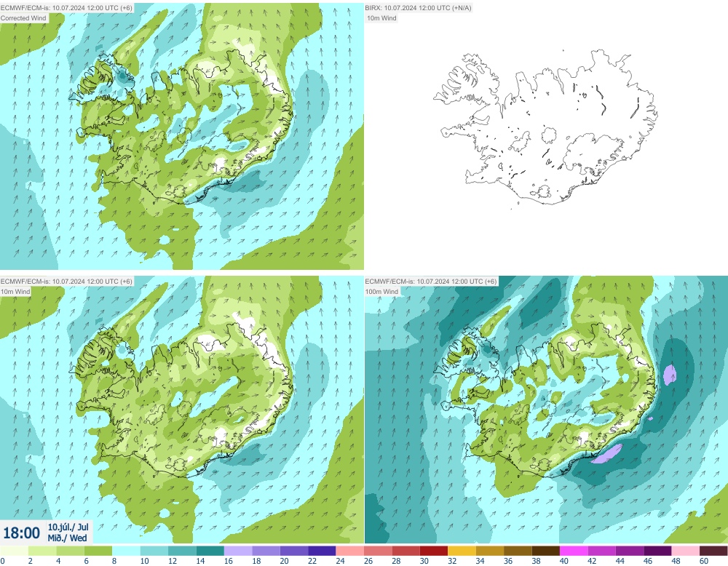Click the legend value '32'
Image resolution: width=728 pixels, height=566 pixels.
point(452,561)
